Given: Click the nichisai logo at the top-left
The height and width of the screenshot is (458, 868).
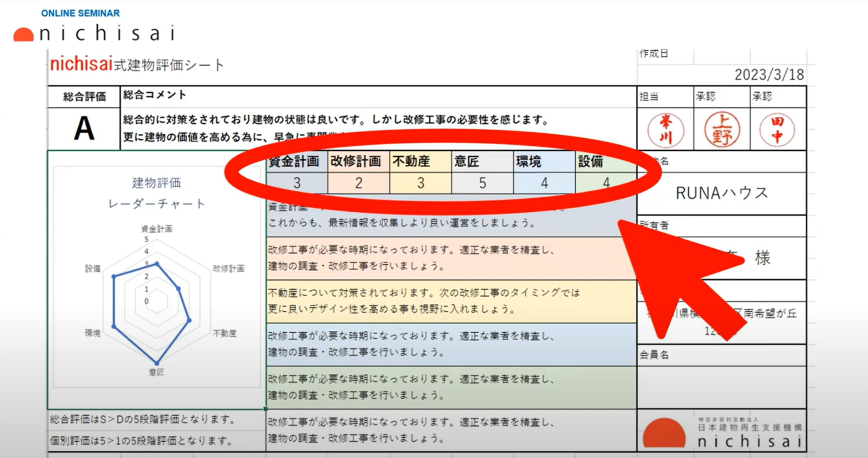Looking at the screenshot, I should click(x=94, y=33).
